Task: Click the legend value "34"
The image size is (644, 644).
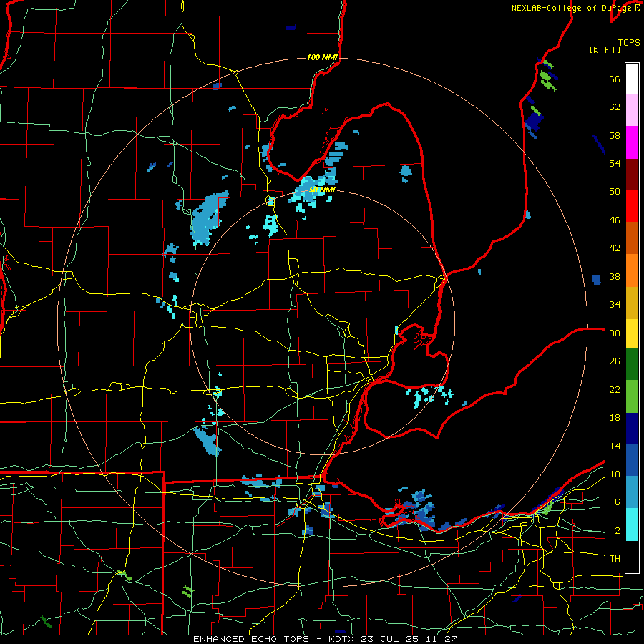Action: click(615, 305)
